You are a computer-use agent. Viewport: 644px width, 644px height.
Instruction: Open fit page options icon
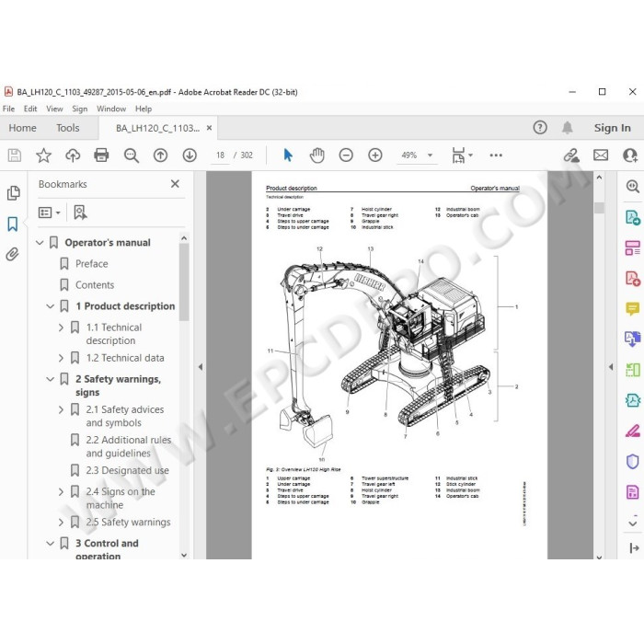[x=461, y=155]
